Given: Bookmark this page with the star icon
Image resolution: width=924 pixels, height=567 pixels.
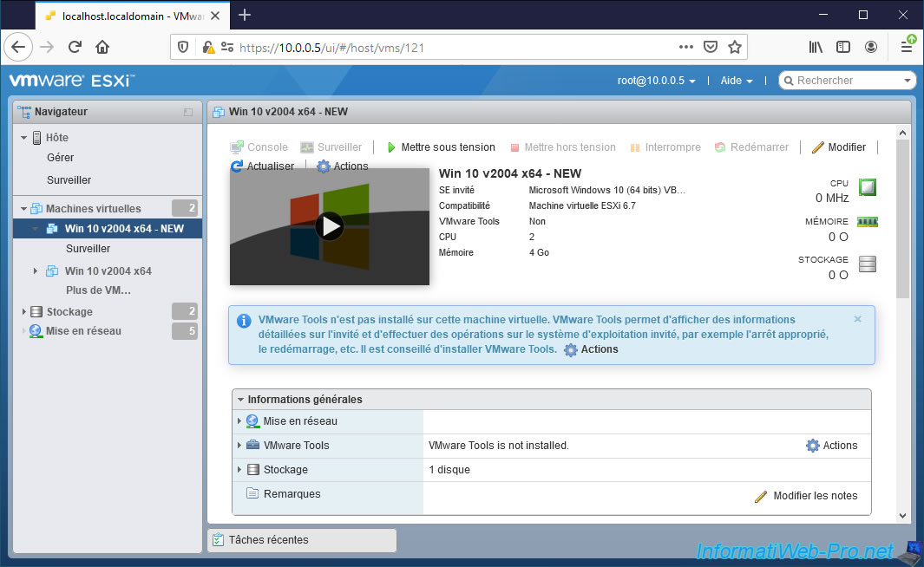Looking at the screenshot, I should 735,47.
